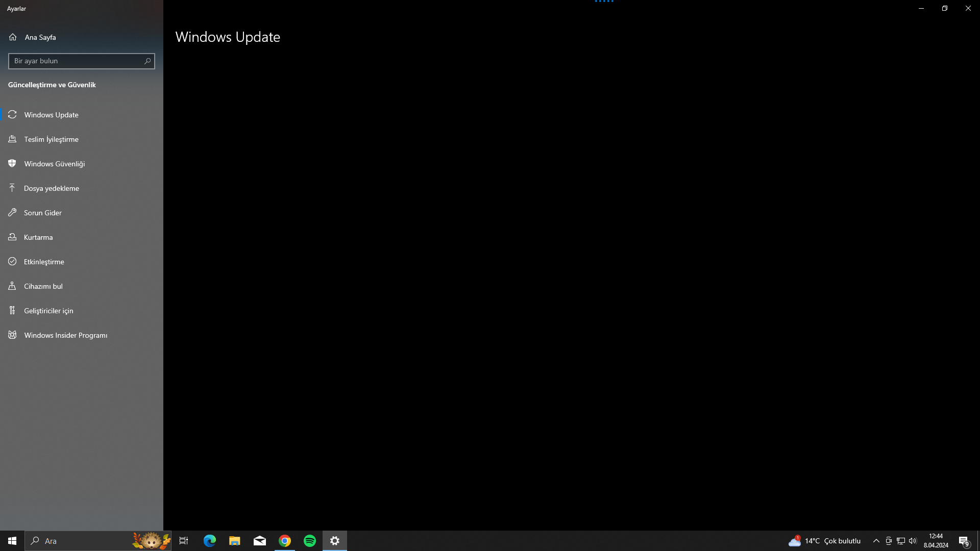Expand hidden system tray icons chevron

pyautogui.click(x=876, y=541)
